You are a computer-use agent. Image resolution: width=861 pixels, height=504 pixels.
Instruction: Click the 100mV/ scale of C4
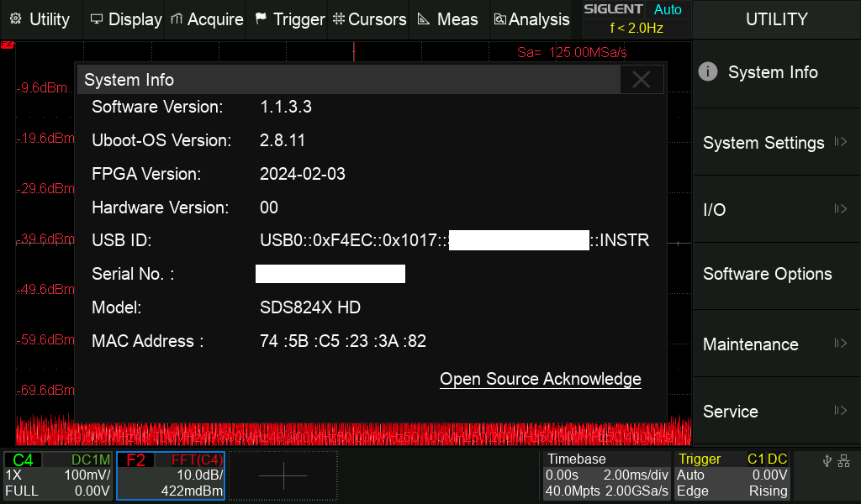pyautogui.click(x=87, y=475)
